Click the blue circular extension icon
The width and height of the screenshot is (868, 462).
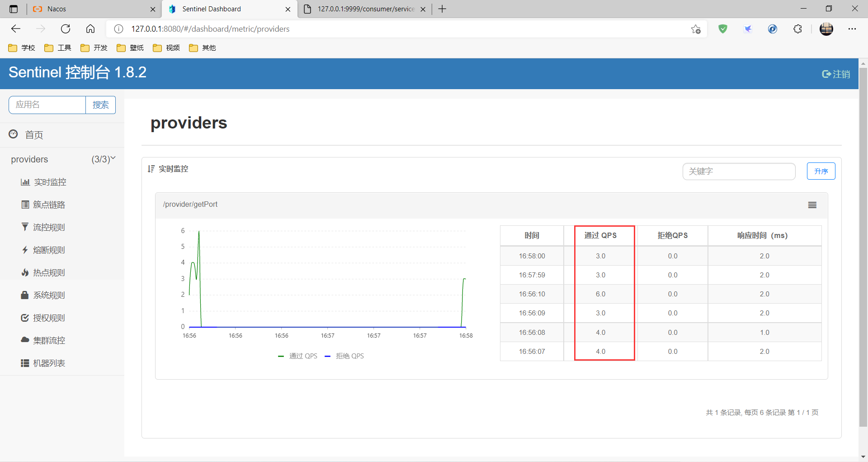773,29
